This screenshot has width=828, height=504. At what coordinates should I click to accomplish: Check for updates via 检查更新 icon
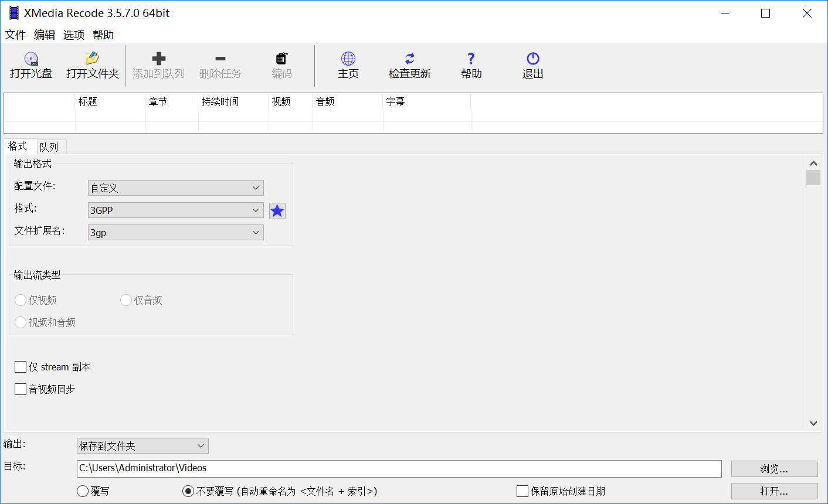pos(410,59)
